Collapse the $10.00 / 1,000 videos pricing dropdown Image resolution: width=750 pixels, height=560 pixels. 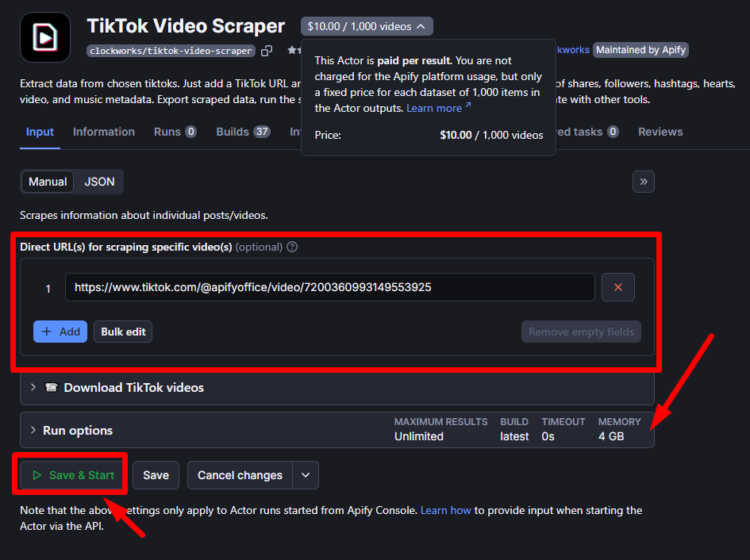coord(367,26)
